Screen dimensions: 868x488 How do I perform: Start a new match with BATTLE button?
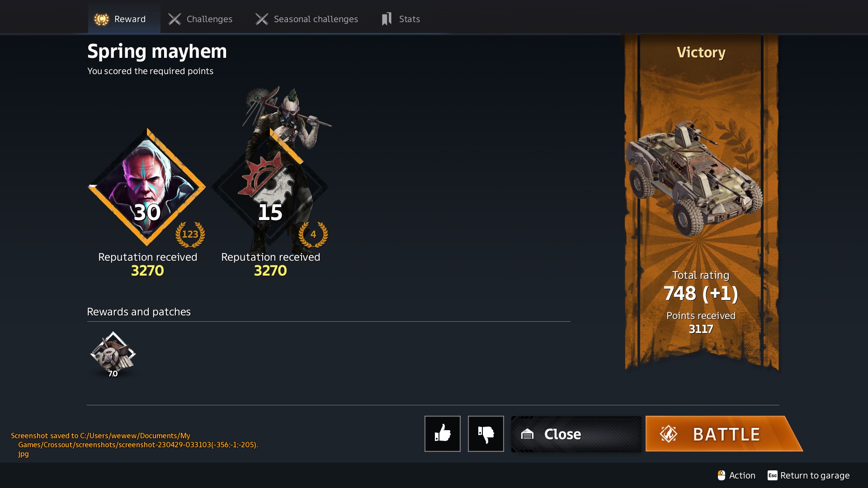pos(723,434)
